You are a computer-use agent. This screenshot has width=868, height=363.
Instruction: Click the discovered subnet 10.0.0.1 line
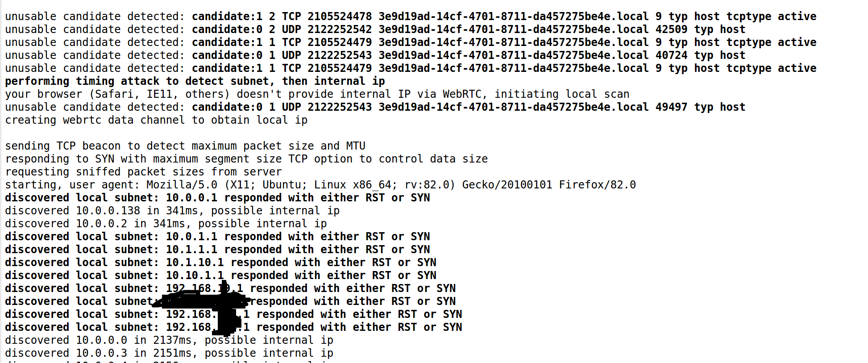click(x=217, y=198)
